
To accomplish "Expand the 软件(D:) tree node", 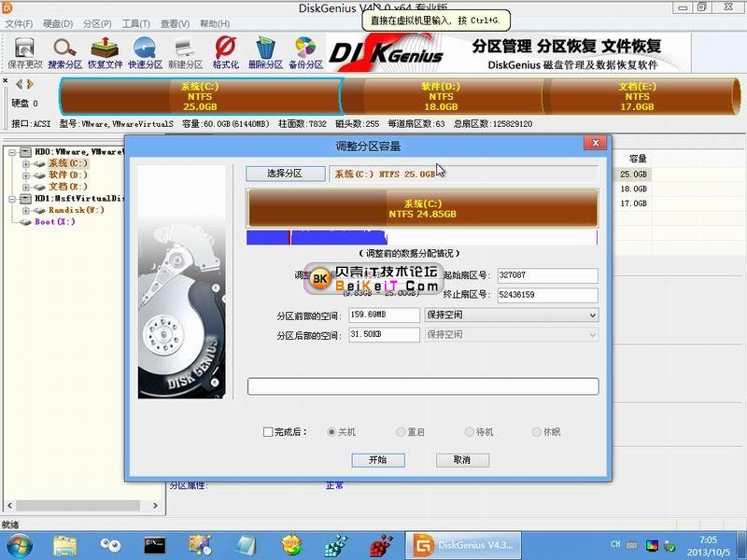I will pyautogui.click(x=26, y=175).
